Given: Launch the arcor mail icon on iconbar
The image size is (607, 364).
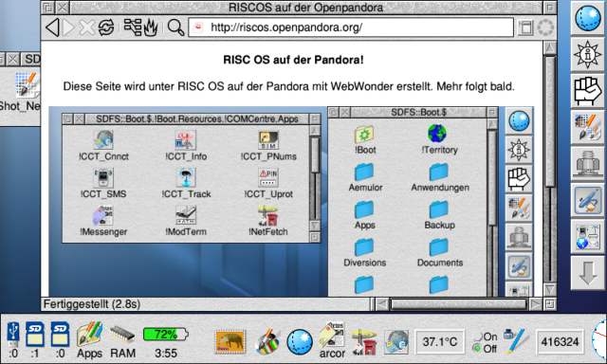Looking at the screenshot, I should coord(332,340).
